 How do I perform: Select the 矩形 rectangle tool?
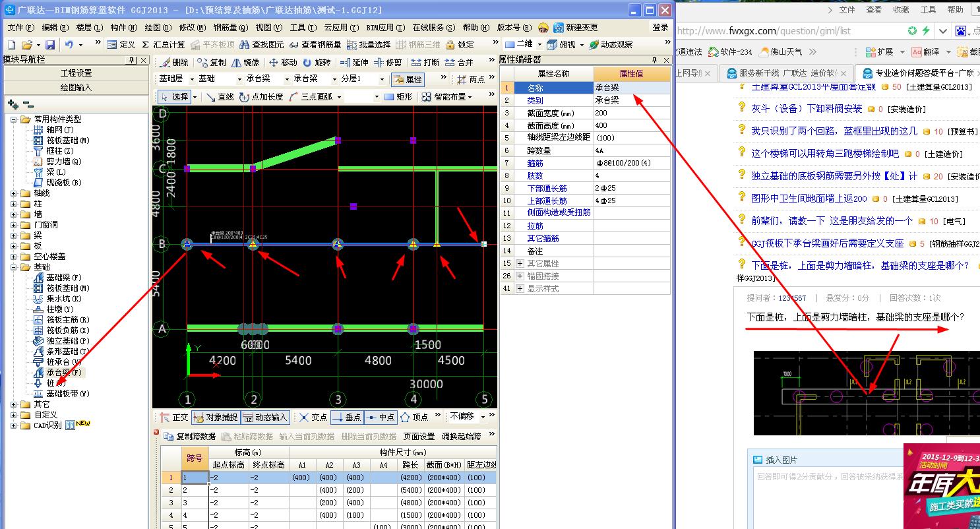coord(398,96)
